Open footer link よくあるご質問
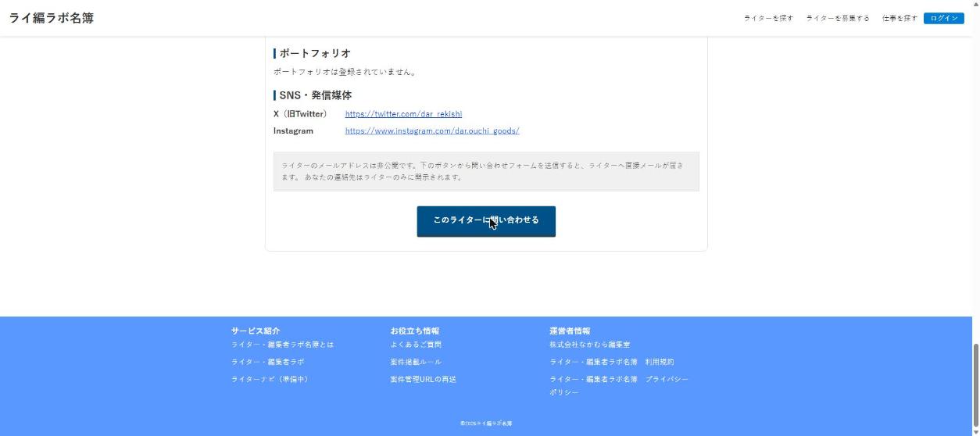The width and height of the screenshot is (980, 436). (x=416, y=345)
